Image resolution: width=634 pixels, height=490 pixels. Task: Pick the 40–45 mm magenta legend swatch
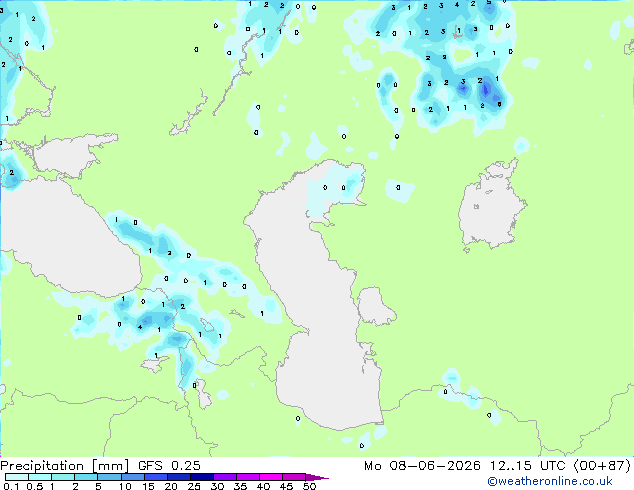[x=271, y=477]
